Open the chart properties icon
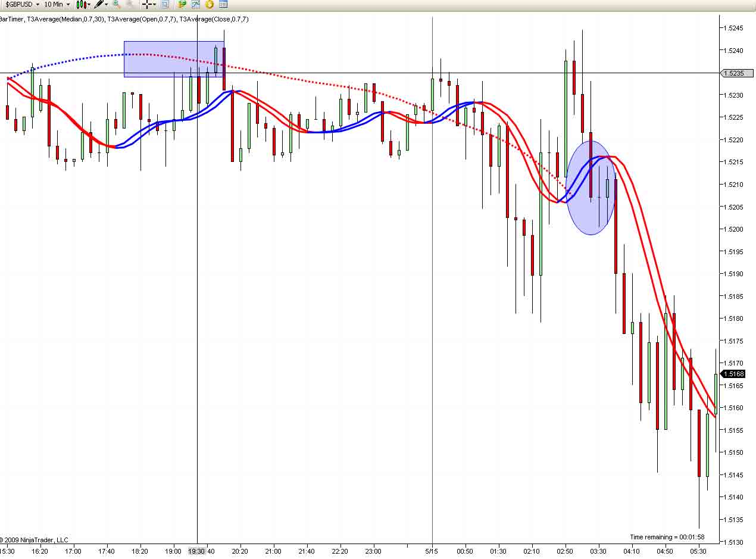Image resolution: width=756 pixels, height=559 pixels. pos(223,4)
